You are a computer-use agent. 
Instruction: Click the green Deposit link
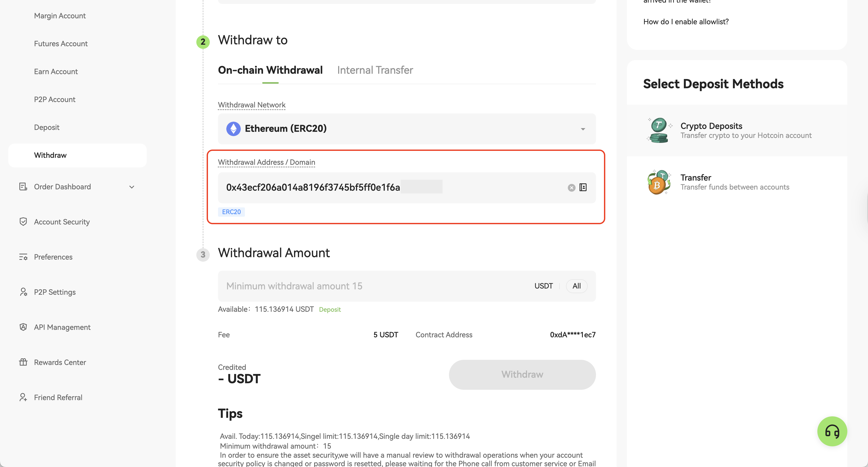330,310
